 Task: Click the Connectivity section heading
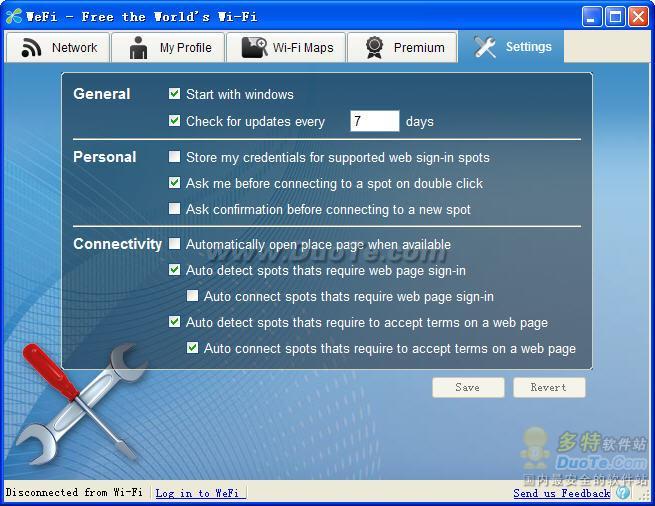click(x=117, y=244)
